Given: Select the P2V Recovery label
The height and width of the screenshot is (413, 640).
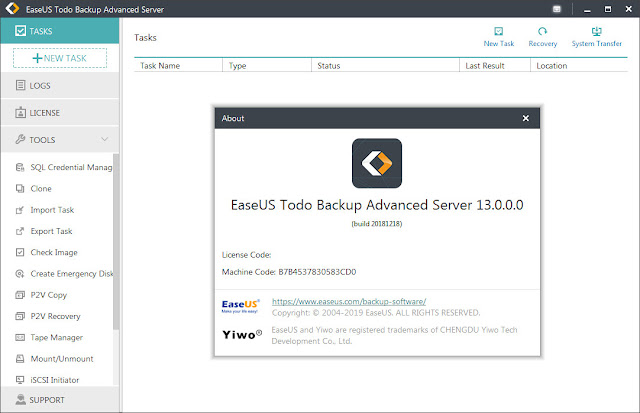Looking at the screenshot, I should [56, 316].
